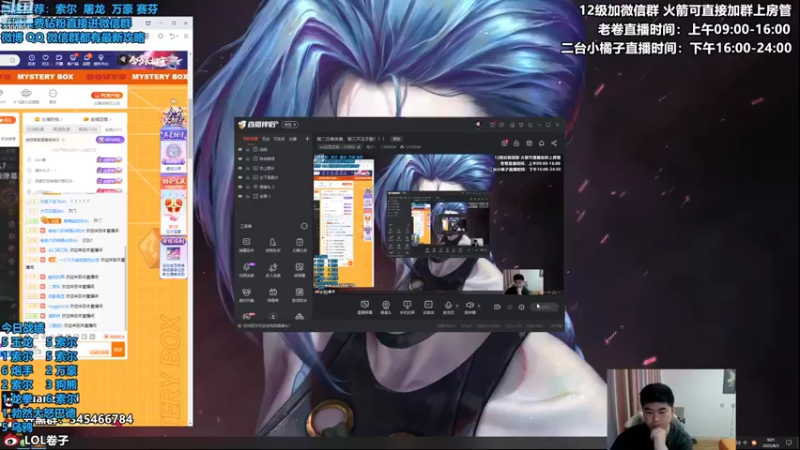Viewport: 800px width, 450px height.
Task: Open the 弹幕助手 tool in the toolbox
Action: pos(246,244)
